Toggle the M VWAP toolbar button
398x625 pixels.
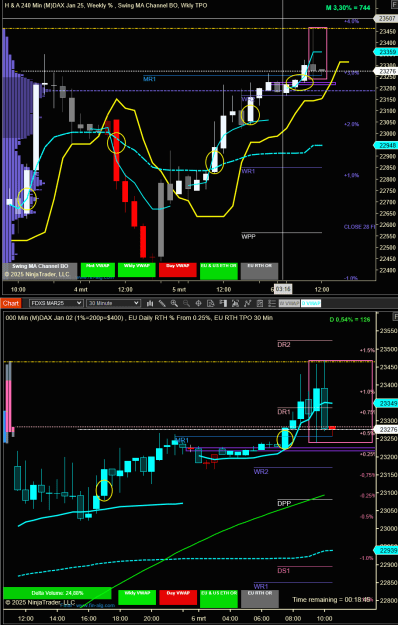pyautogui.click(x=289, y=303)
